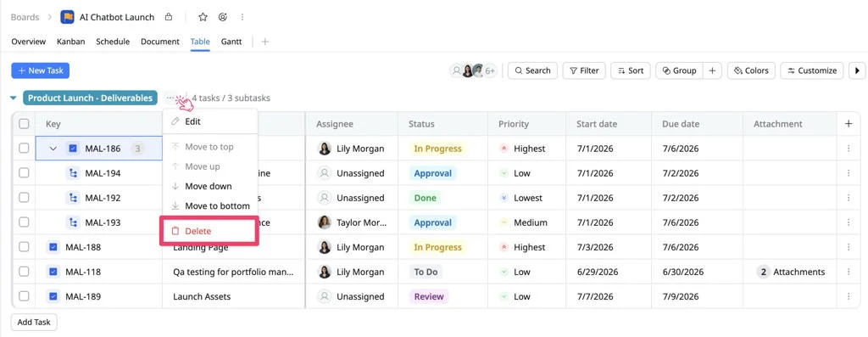Image resolution: width=868 pixels, height=337 pixels.
Task: Change Highest priority of MAL-188
Action: tap(522, 247)
